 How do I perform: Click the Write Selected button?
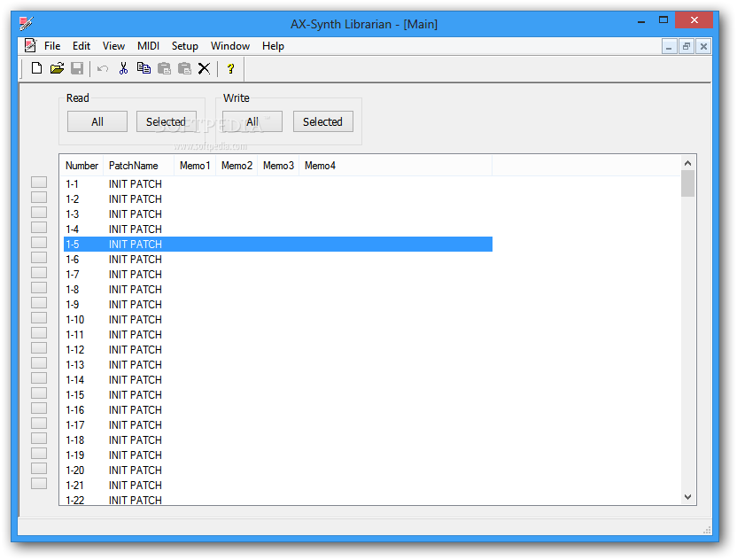tap(323, 121)
